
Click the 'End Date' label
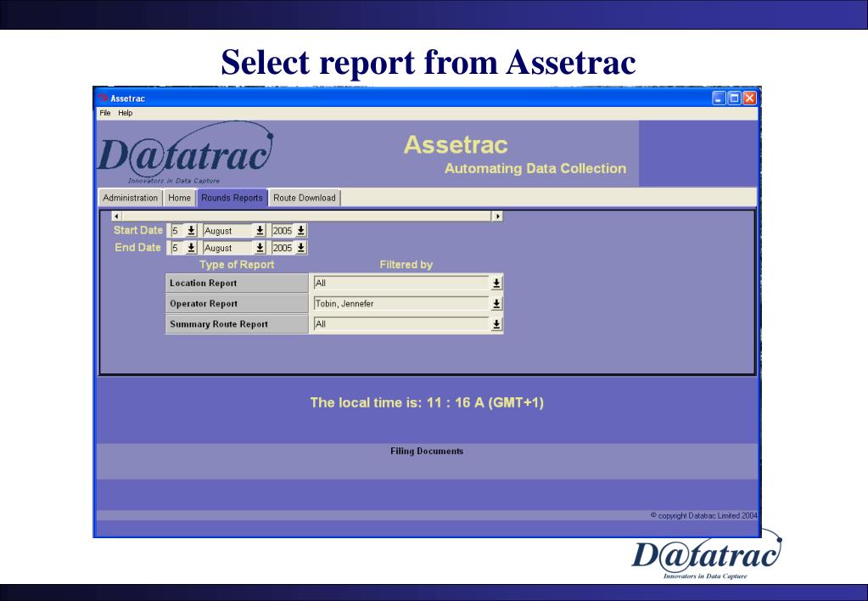137,248
